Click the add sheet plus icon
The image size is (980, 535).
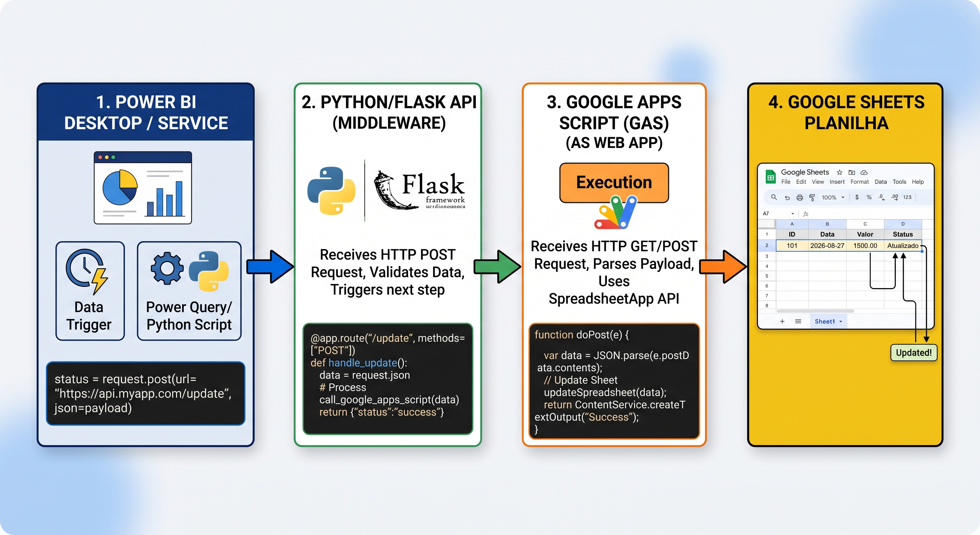782,321
